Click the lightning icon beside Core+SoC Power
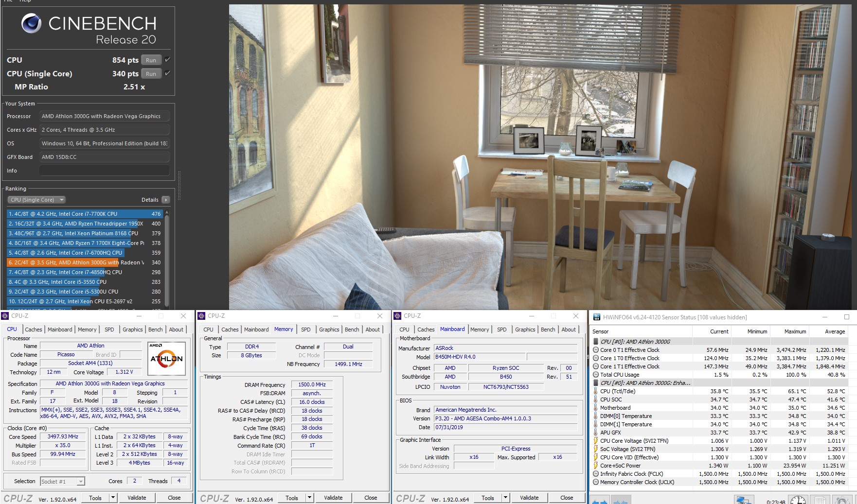The height and width of the screenshot is (504, 857). tap(596, 466)
